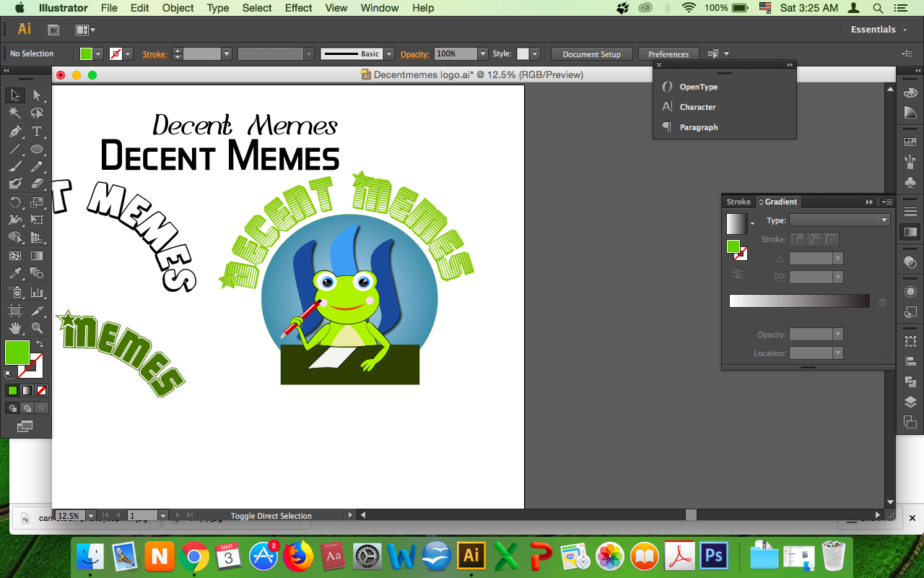This screenshot has height=578, width=924.
Task: Open the Transparency panel icon
Action: [x=910, y=262]
